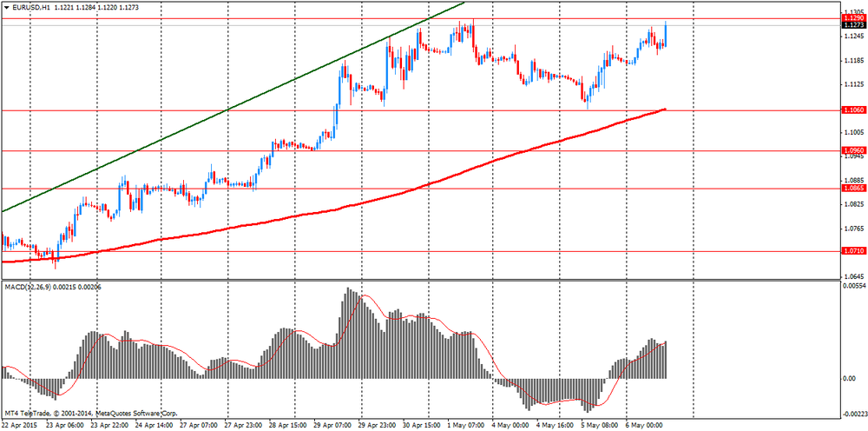Select the 1.0865 red price level label

pos(852,189)
